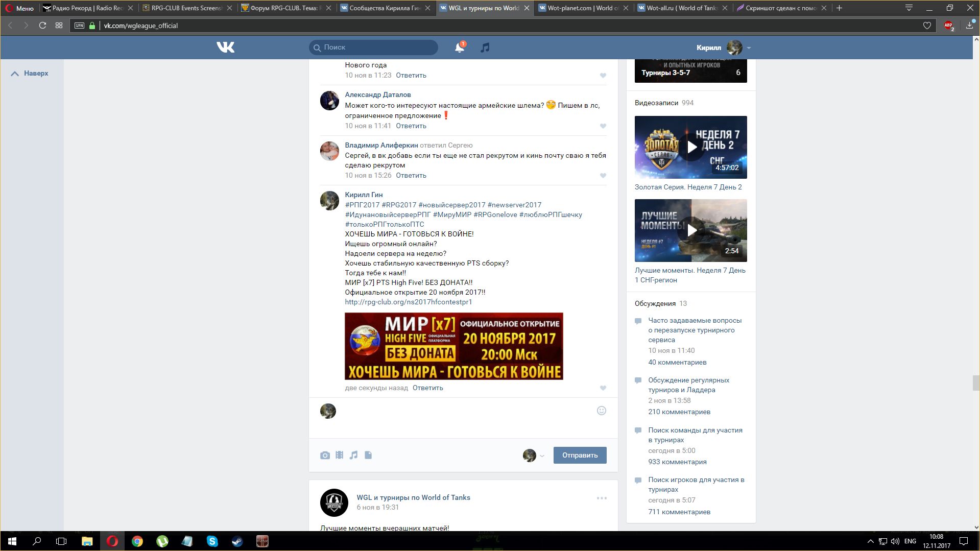Open the browser downloads

[969, 26]
